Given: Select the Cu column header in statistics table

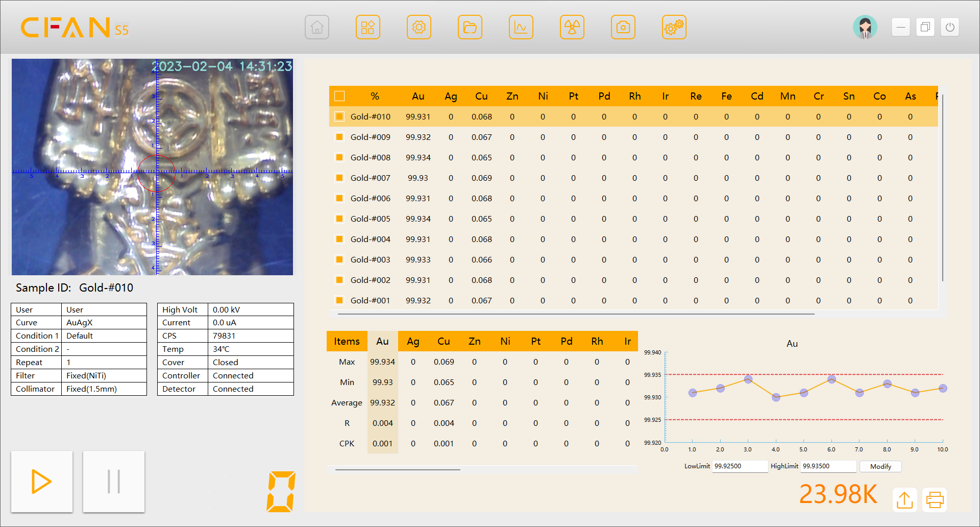Looking at the screenshot, I should [x=444, y=341].
